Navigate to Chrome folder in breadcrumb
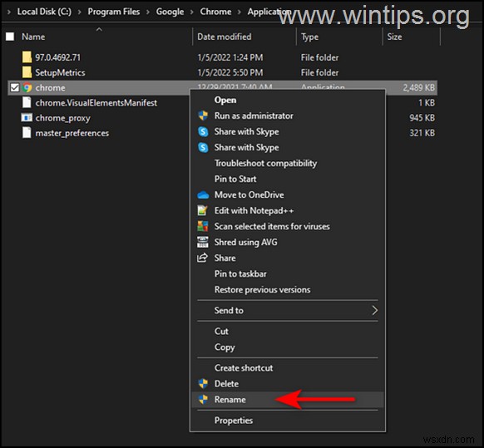 tap(215, 12)
